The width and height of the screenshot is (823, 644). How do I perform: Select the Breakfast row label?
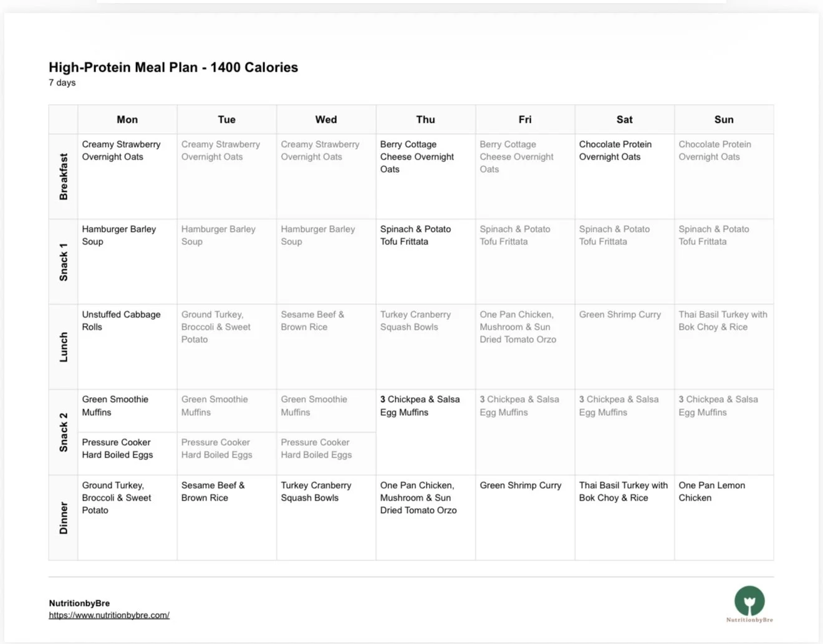click(63, 176)
